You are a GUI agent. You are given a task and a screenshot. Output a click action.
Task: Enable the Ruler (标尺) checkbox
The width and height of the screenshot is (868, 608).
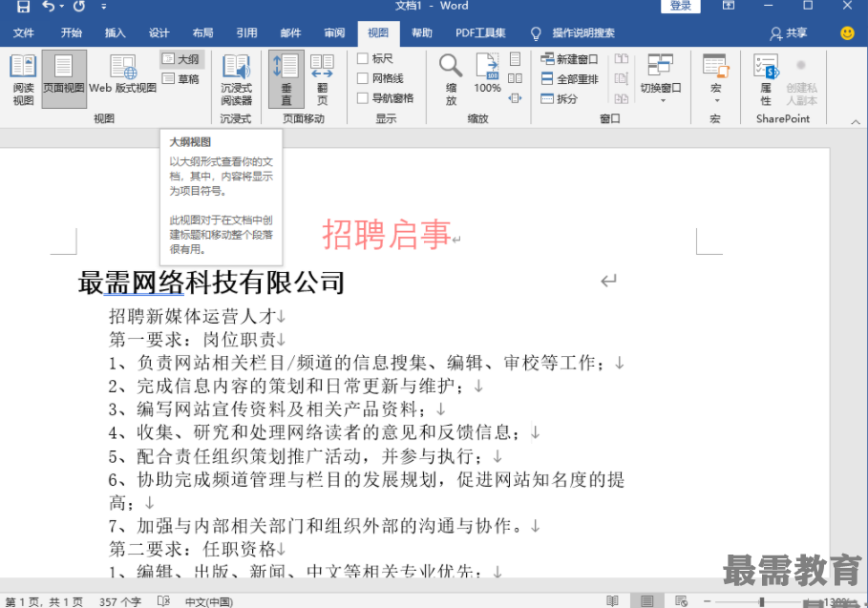[x=363, y=58]
